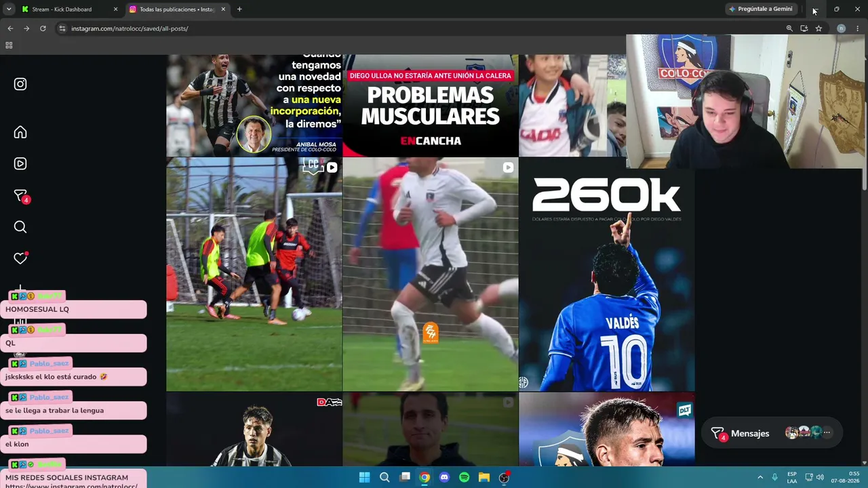868x488 pixels.
Task: Open Task View on the taskbar
Action: pyautogui.click(x=405, y=477)
